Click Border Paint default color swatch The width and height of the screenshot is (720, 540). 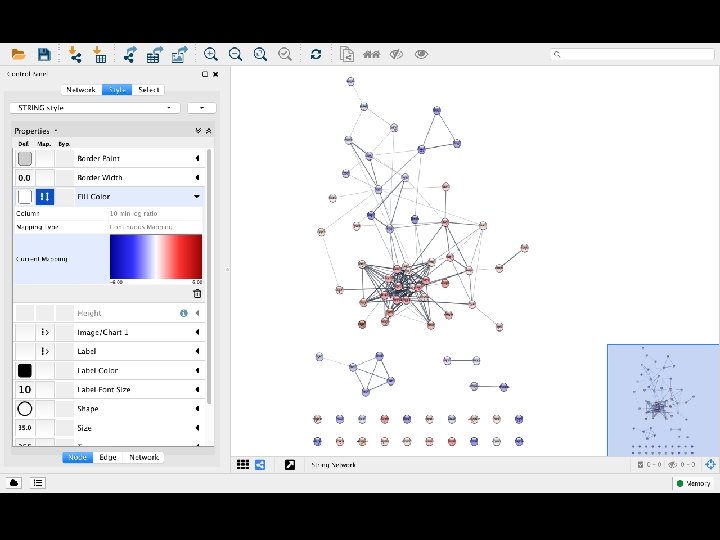25,158
